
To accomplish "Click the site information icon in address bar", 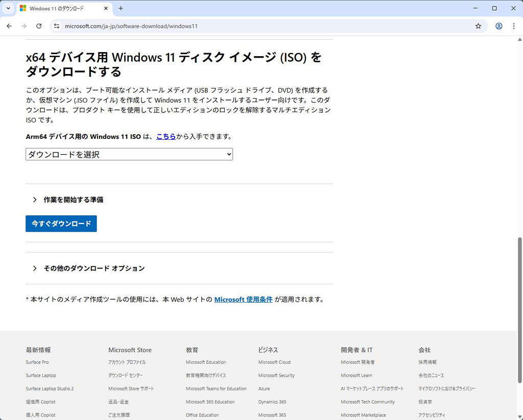I will (57, 26).
